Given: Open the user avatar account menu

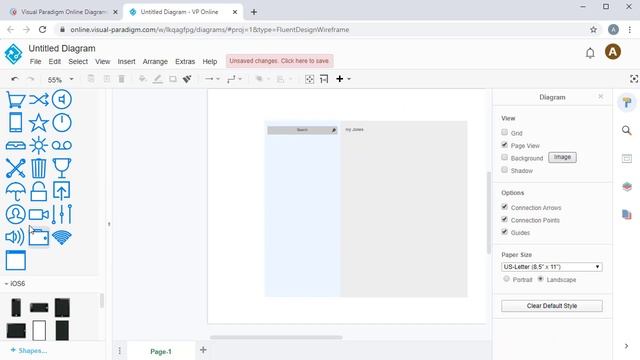Looking at the screenshot, I should (613, 52).
